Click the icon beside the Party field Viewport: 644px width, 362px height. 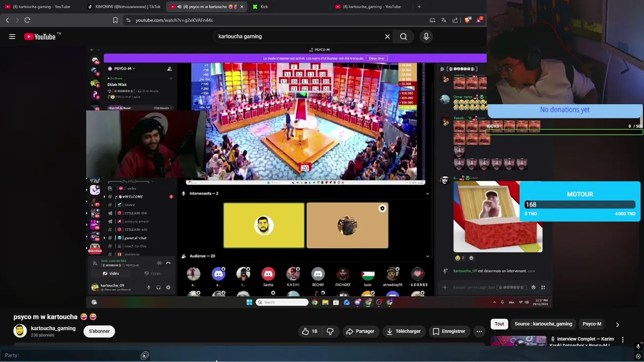pyautogui.click(x=145, y=355)
